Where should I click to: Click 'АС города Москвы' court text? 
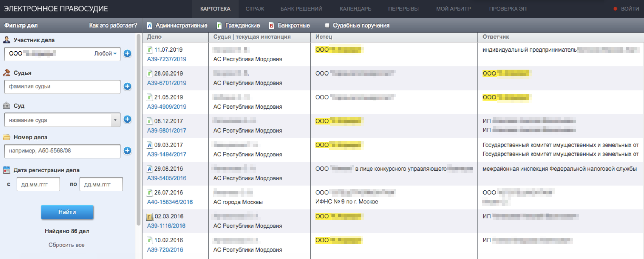238,202
